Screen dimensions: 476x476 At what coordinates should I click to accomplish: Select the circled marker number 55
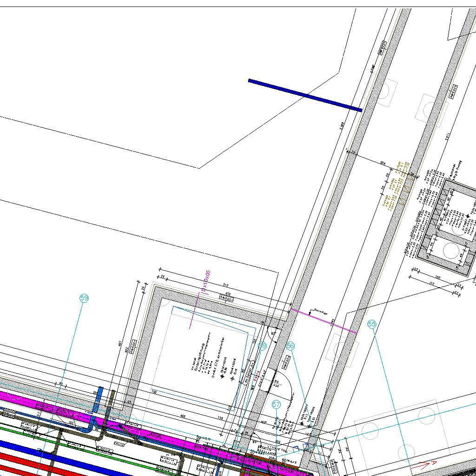372,324
